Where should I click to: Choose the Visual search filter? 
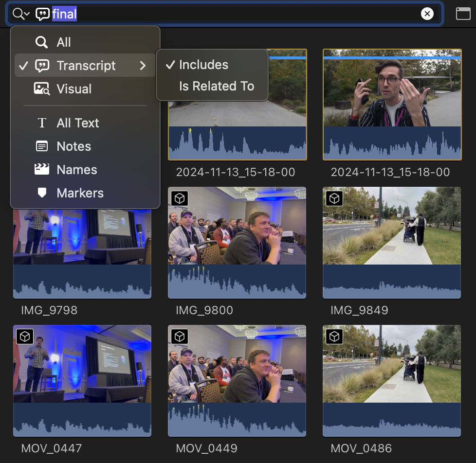coord(74,89)
